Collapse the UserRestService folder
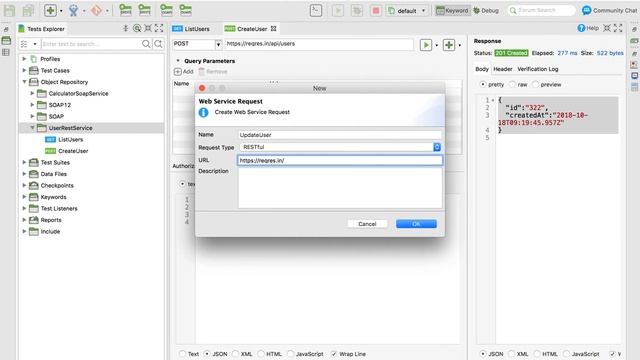Viewport: 640px width, 360px height. [32, 128]
